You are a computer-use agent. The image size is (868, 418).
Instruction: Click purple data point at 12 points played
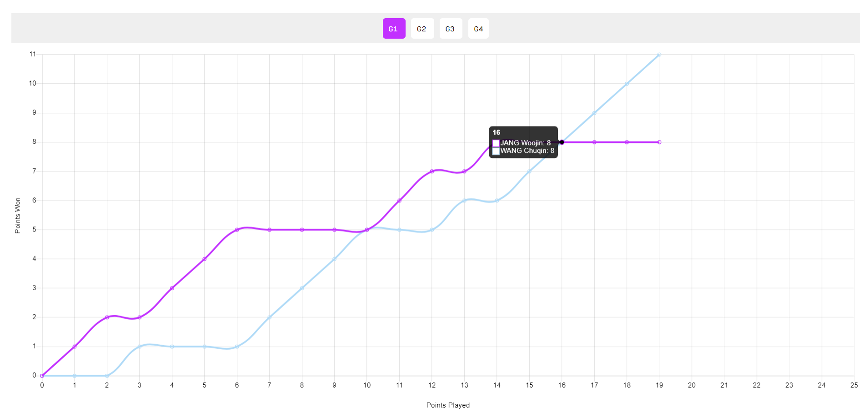click(432, 171)
